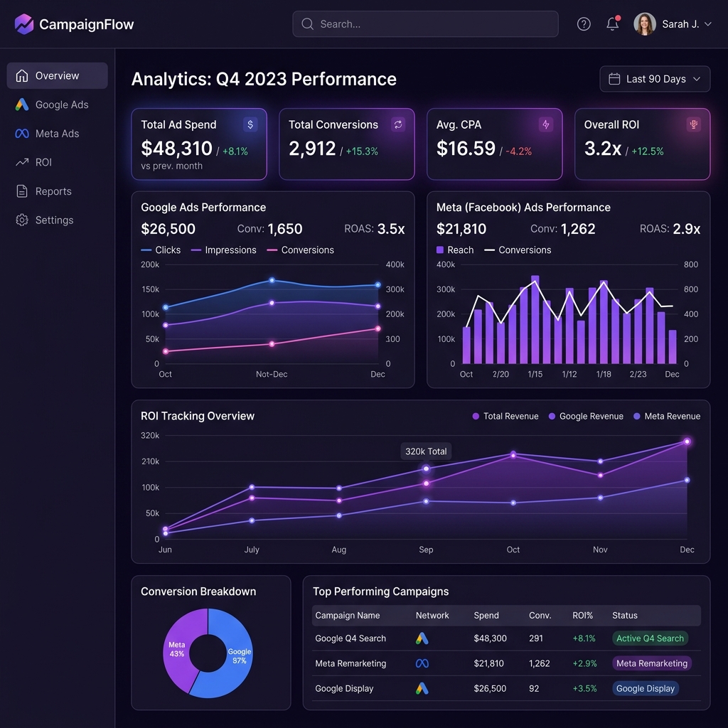Click Google Ads Performance $26,500 value

(x=168, y=229)
